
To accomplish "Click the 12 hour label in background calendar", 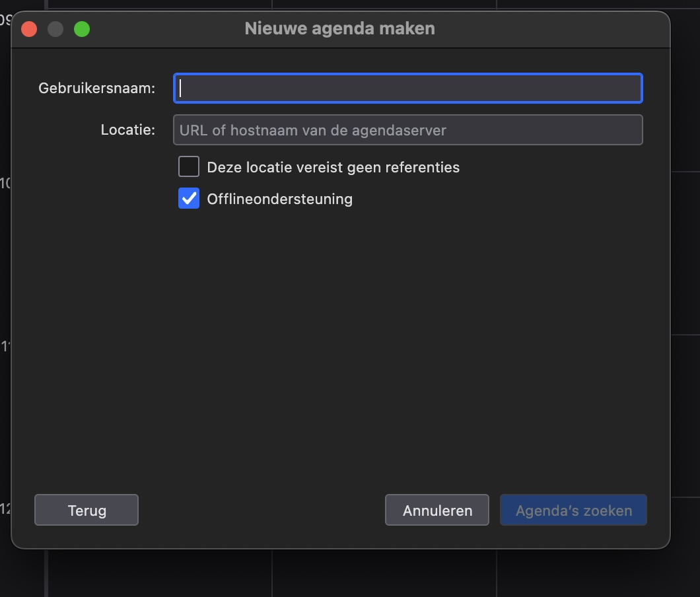I will pyautogui.click(x=5, y=509).
